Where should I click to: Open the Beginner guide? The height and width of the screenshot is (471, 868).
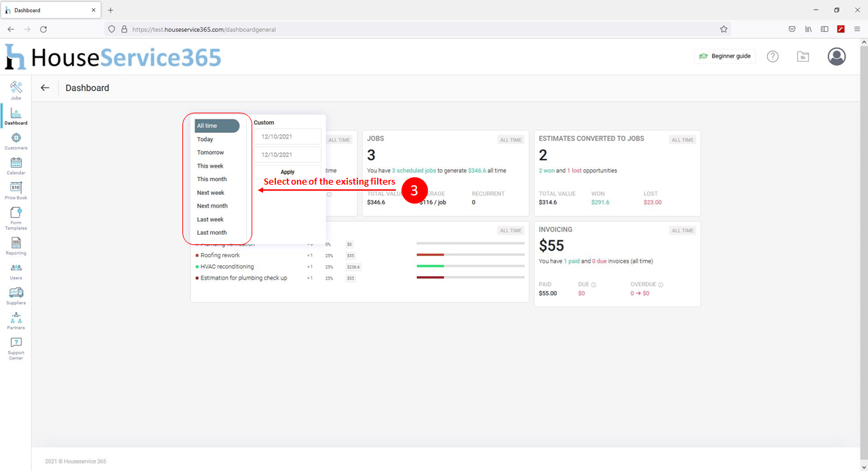pyautogui.click(x=725, y=56)
